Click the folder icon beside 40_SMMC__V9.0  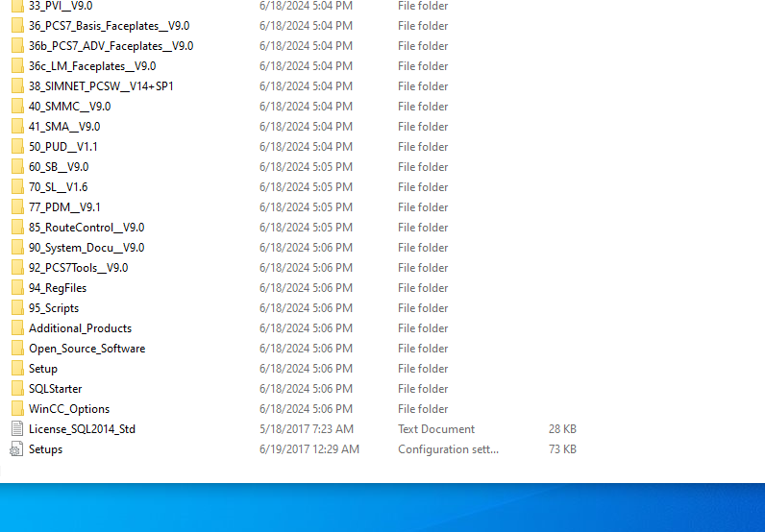[17, 106]
